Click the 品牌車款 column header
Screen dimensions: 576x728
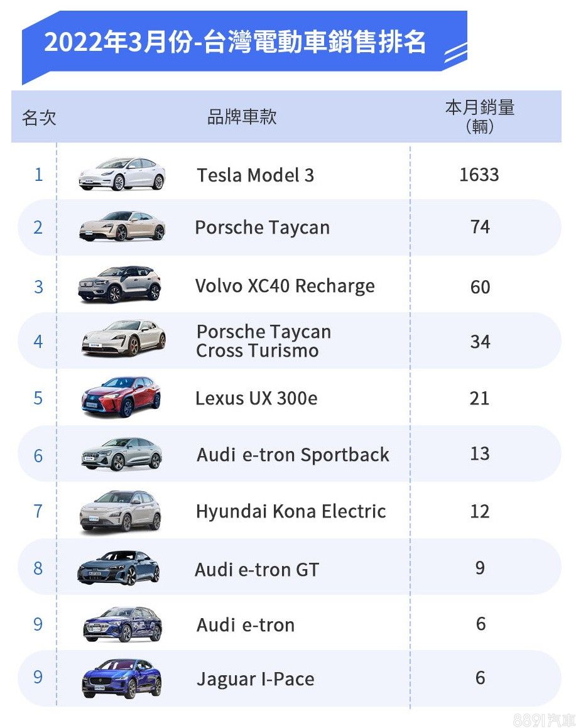[242, 117]
